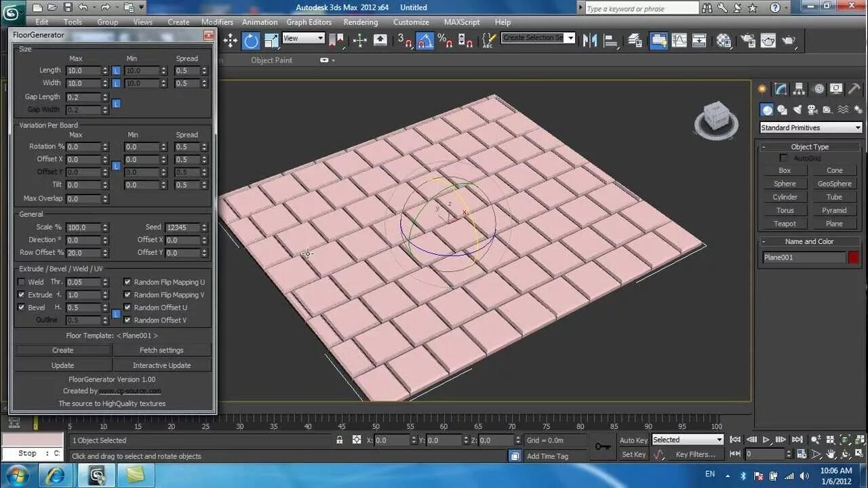Open the Rendering menu

point(361,22)
